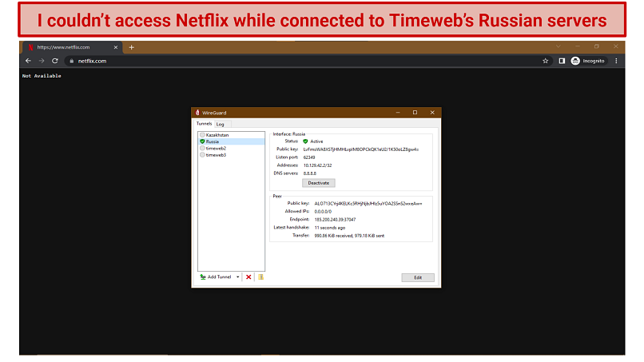644x362 pixels.
Task: Export tunnels to zip icon
Action: (260, 277)
